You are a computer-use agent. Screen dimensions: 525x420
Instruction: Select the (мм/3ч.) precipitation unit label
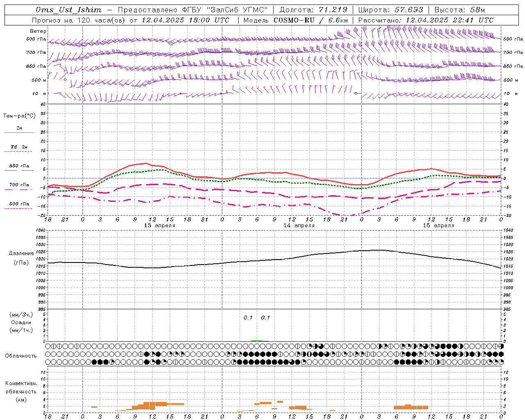click(21, 315)
